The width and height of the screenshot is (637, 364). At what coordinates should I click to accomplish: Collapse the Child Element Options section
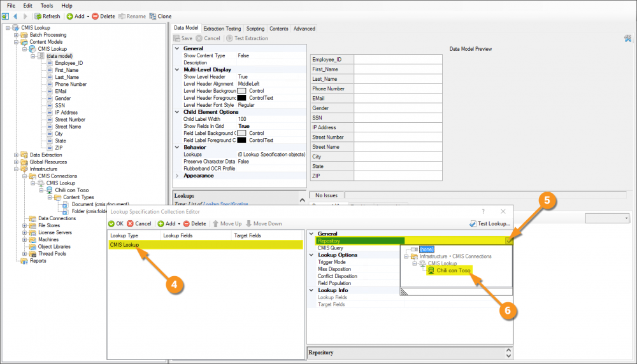177,112
